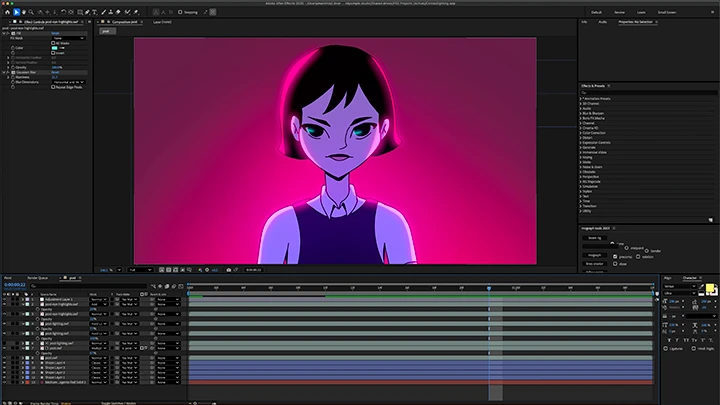Toggle the Repeat Edge Pixels checkbox
This screenshot has width=720, height=405.
click(53, 87)
